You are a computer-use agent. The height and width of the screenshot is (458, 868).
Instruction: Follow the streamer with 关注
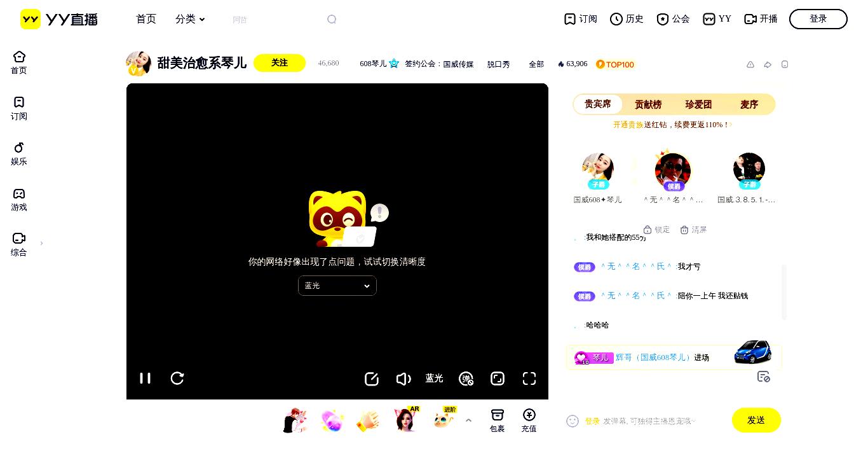(x=280, y=63)
